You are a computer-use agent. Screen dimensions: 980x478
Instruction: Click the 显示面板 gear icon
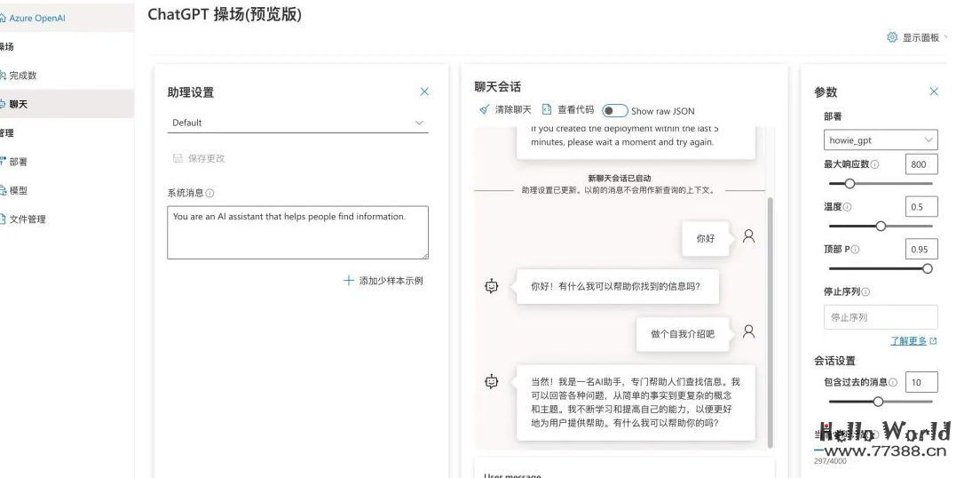click(x=892, y=37)
